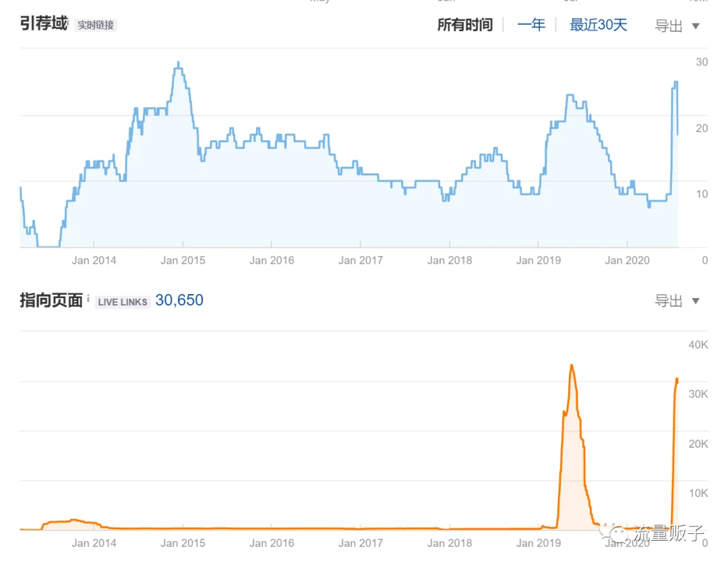Click Jan 2016 label on orange chart axis
Viewport: 728px width, 565px height.
272,543
